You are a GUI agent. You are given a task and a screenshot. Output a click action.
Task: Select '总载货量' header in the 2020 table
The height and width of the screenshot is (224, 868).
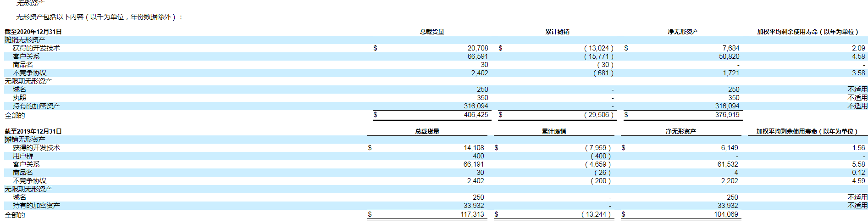(x=432, y=32)
